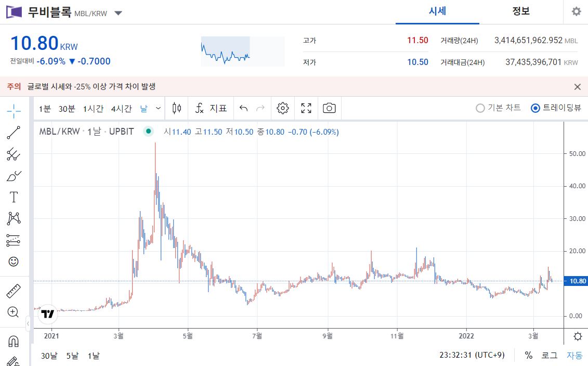The image size is (588, 366).
Task: Choose the pitchfork drawing tool
Action: [14, 154]
